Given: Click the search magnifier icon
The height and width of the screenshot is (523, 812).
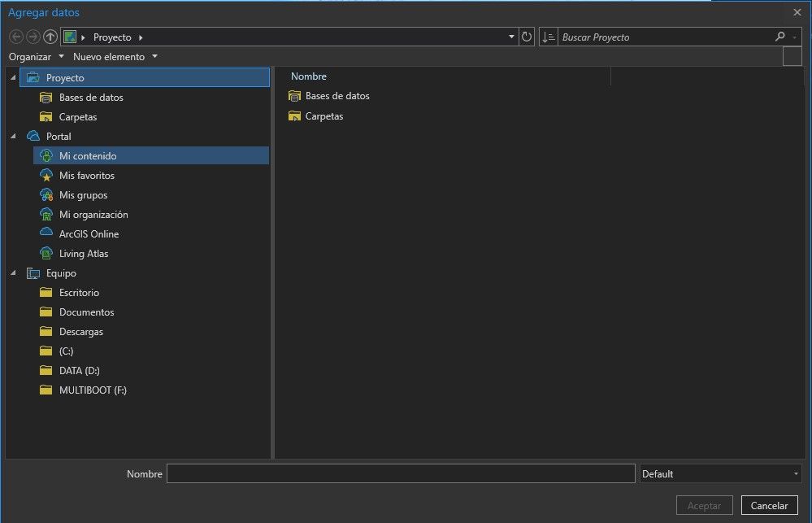Looking at the screenshot, I should click(x=780, y=37).
